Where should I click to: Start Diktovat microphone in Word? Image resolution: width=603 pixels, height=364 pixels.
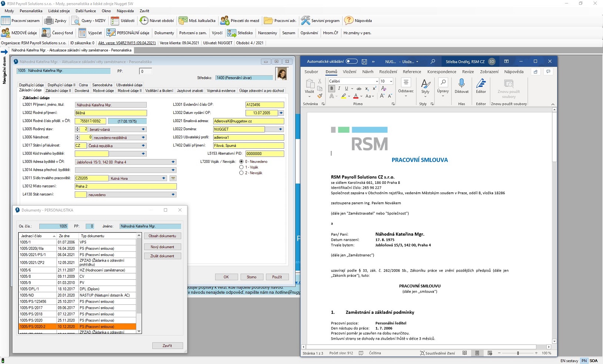pos(462,86)
